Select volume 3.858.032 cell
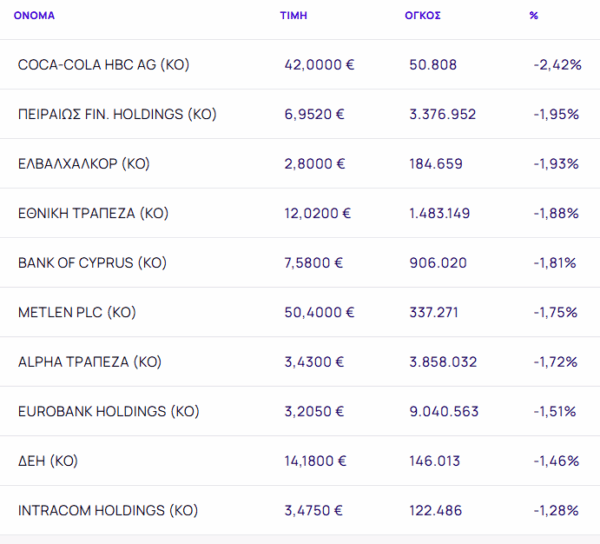This screenshot has width=600, height=544. click(443, 362)
